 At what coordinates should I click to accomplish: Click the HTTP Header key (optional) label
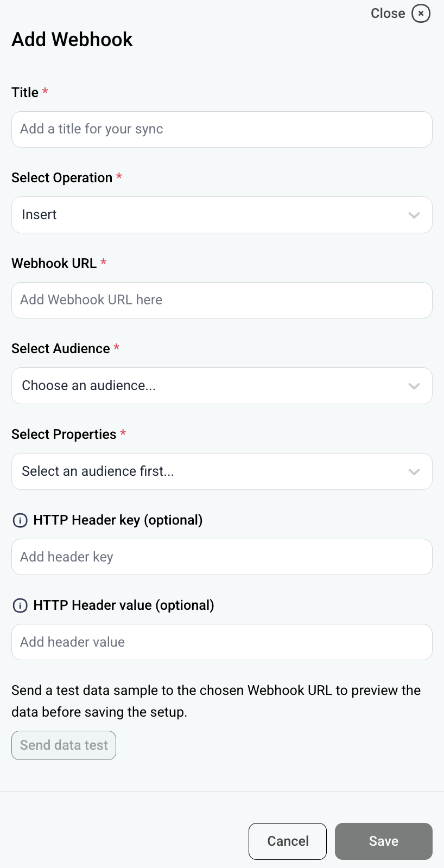pos(118,520)
